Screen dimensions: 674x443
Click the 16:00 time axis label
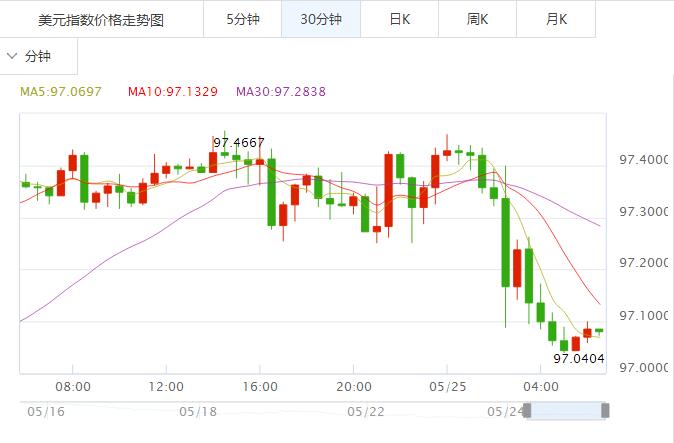tap(259, 386)
